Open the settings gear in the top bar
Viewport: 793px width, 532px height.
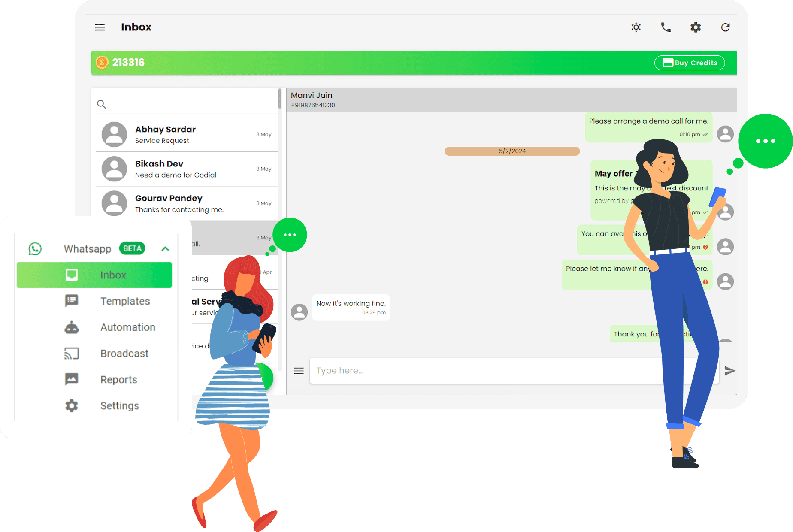click(x=695, y=27)
